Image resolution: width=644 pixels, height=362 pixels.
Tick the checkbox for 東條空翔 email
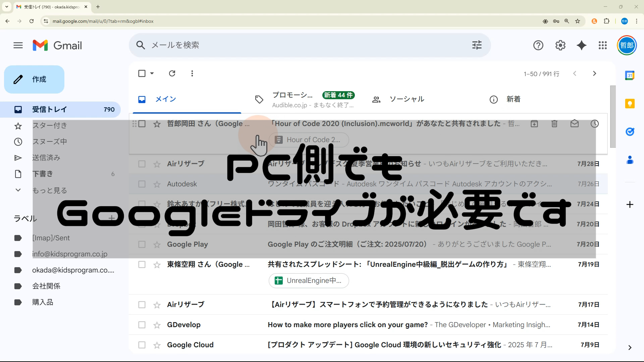[142, 264]
